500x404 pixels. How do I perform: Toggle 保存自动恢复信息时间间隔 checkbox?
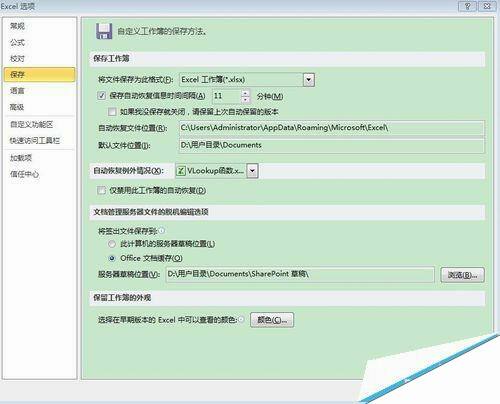[x=101, y=96]
